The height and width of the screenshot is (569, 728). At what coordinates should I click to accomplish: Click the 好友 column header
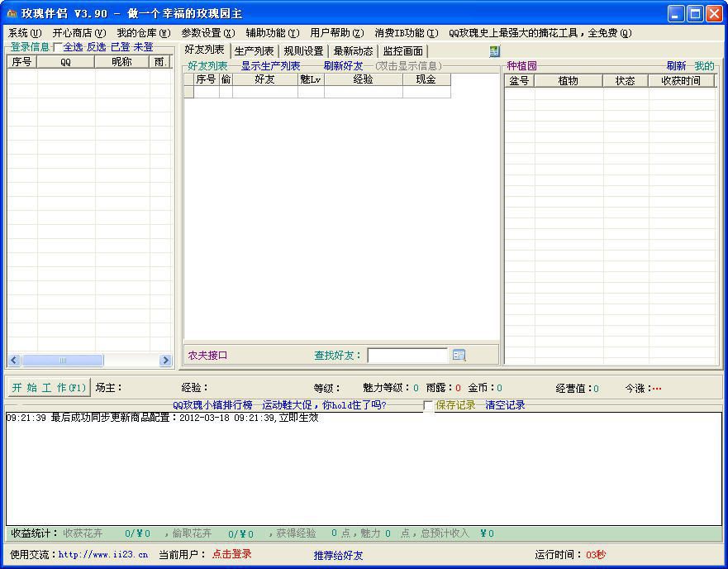tap(264, 79)
